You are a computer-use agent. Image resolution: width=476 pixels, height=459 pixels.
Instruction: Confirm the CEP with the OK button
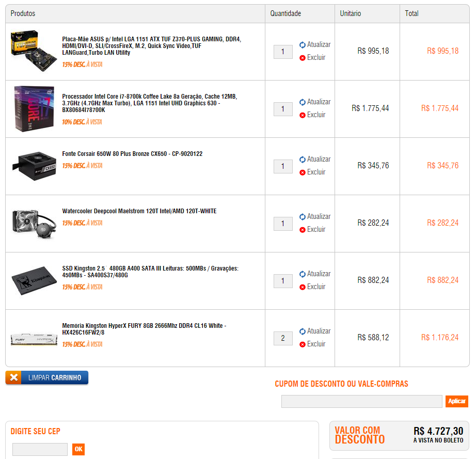78,449
